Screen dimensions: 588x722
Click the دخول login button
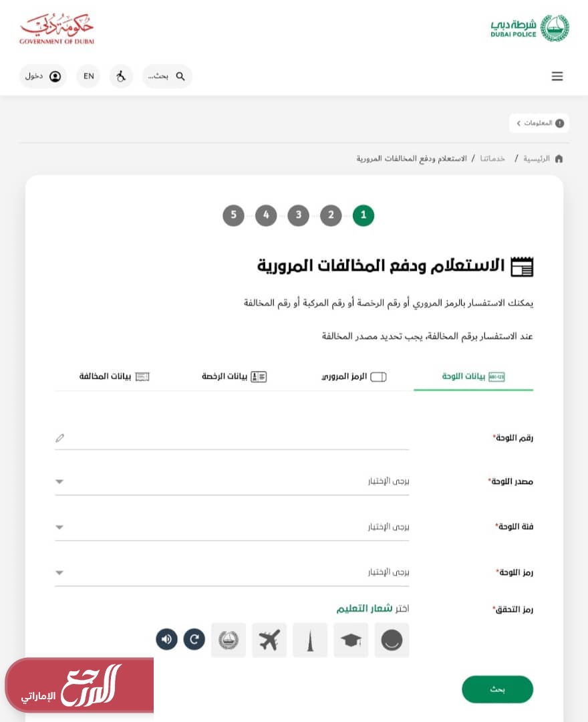point(43,76)
